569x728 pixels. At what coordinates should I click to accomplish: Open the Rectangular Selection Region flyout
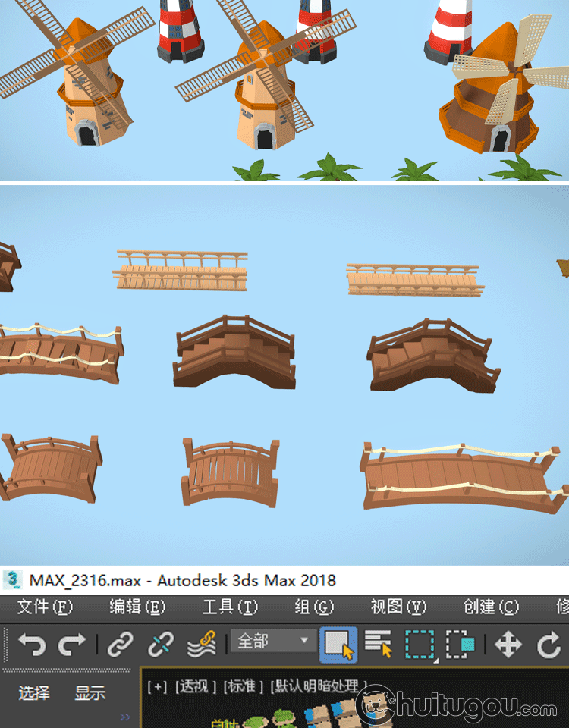(420, 645)
